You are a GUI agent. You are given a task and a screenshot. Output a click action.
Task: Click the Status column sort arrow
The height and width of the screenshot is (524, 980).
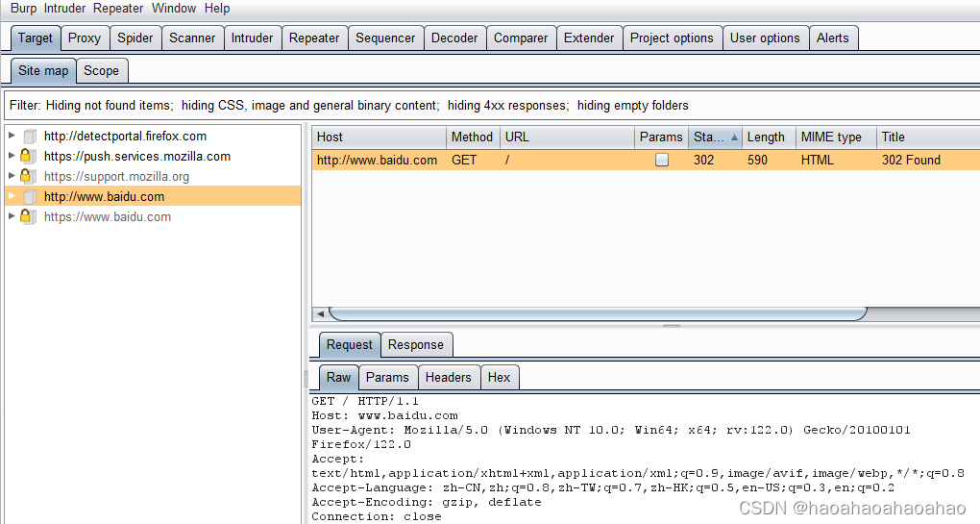click(x=734, y=137)
